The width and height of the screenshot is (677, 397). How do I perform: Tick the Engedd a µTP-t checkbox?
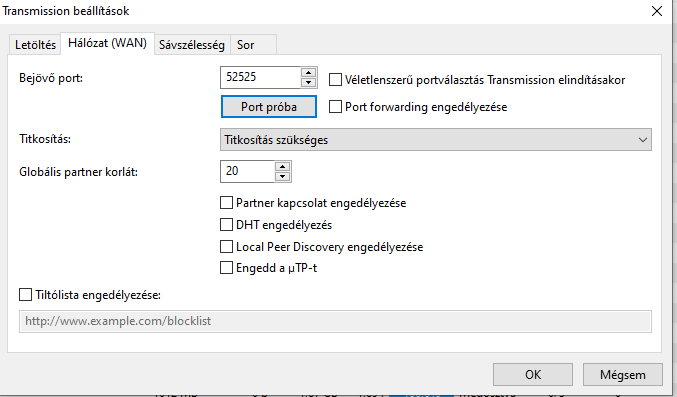(x=226, y=268)
